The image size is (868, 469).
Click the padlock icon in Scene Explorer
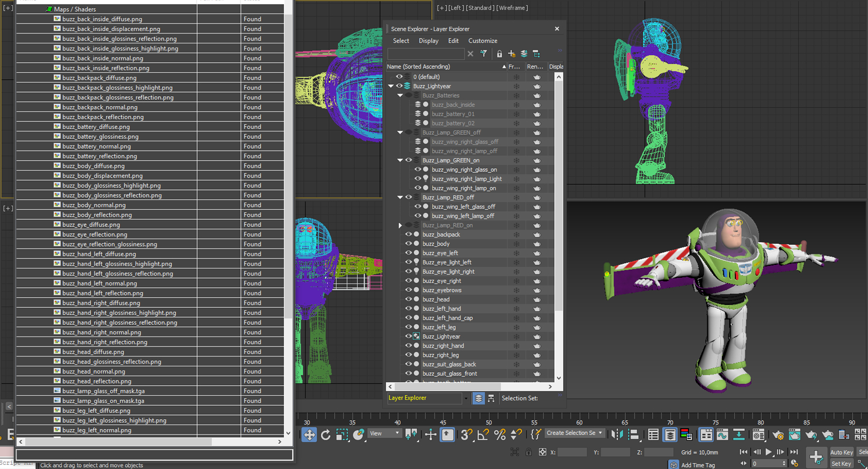tap(499, 53)
